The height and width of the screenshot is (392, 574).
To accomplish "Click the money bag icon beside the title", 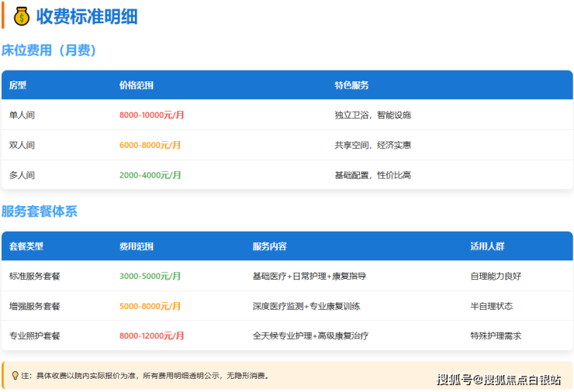I will [x=22, y=16].
